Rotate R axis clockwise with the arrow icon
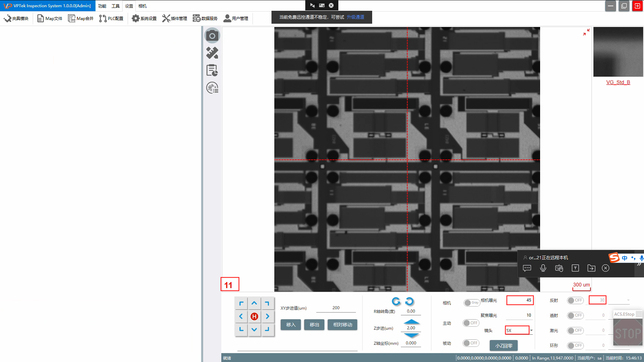This screenshot has height=362, width=644. 396,301
